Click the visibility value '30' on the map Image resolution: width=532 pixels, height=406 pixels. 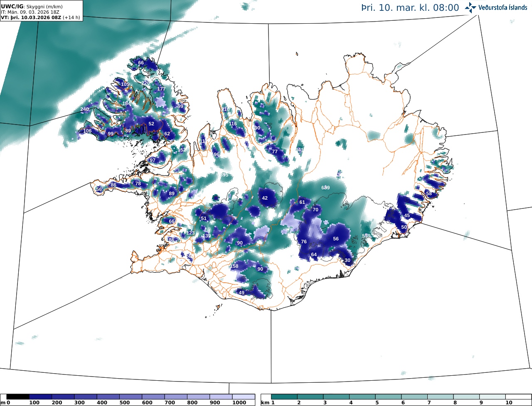tap(348, 260)
